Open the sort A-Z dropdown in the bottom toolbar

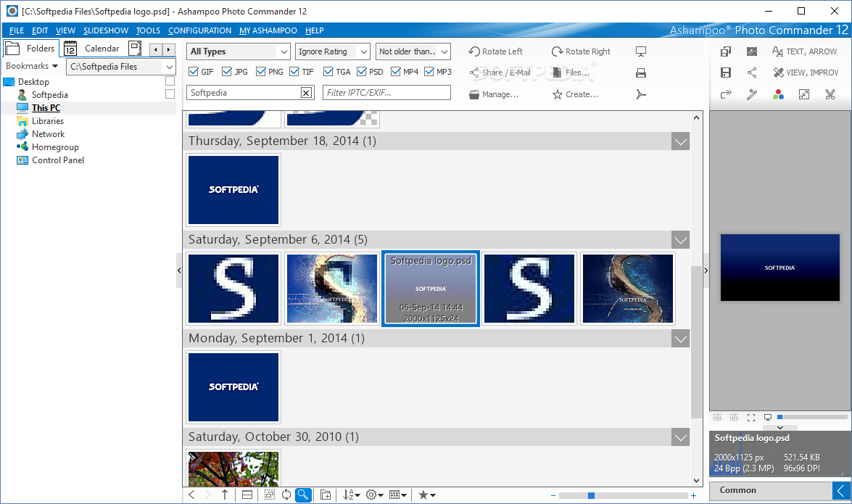click(x=351, y=495)
